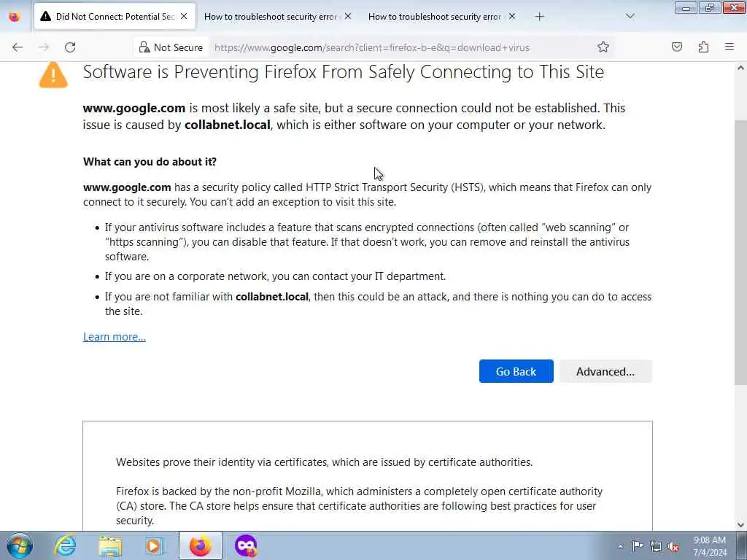Select the Firefox taskbar icon
Screen dimensions: 747x560
(201, 545)
